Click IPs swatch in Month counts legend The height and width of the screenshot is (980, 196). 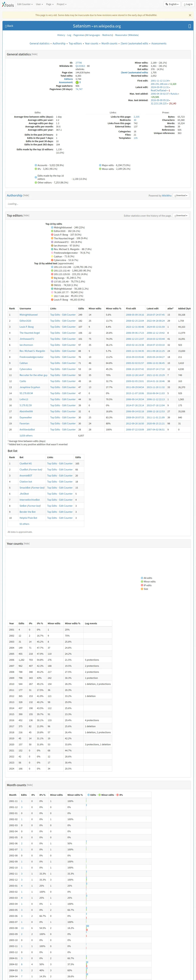118,795
